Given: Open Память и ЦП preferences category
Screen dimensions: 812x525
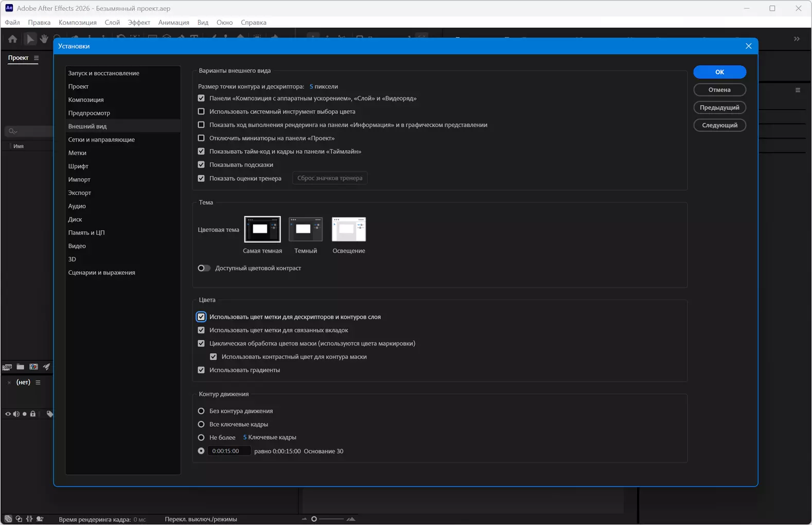Looking at the screenshot, I should tap(123, 233).
